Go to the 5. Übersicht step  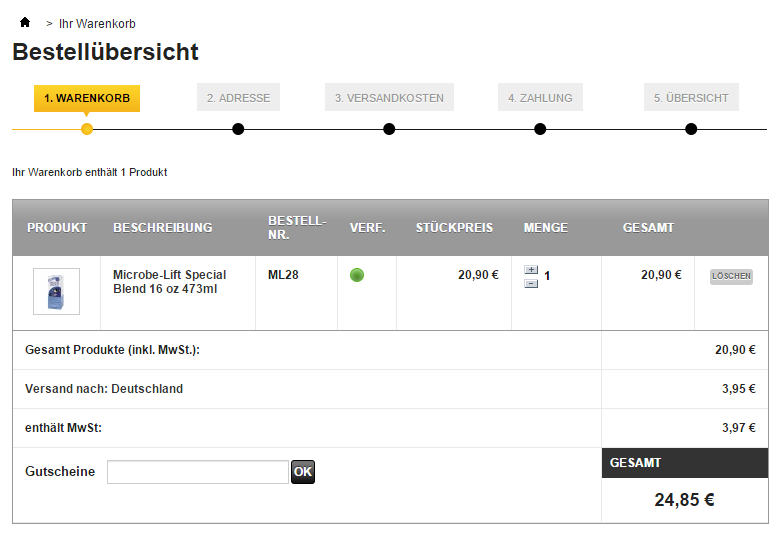pos(691,98)
